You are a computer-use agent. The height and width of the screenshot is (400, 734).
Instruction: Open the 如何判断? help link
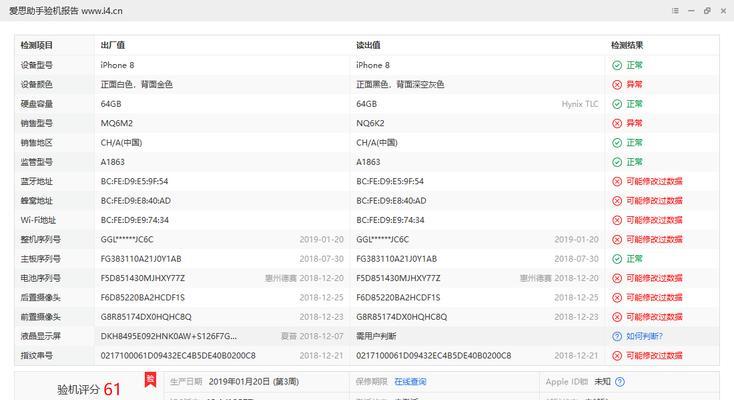click(645, 336)
